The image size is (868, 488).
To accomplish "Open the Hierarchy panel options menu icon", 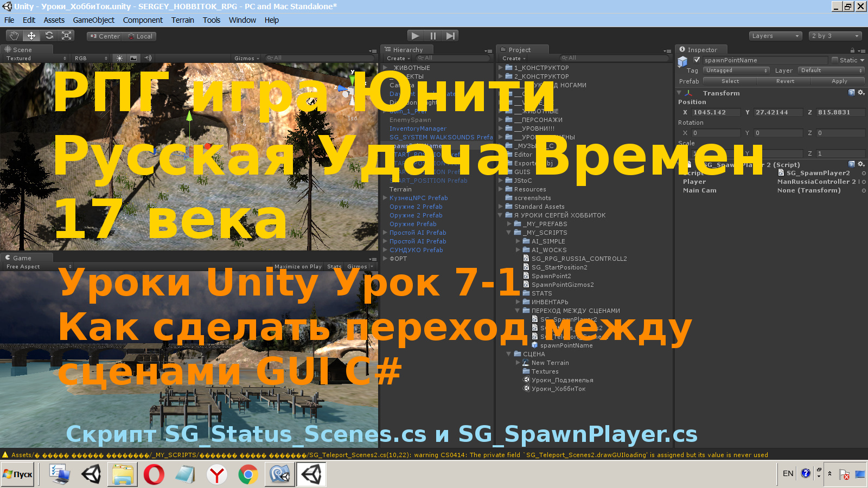I will point(488,50).
